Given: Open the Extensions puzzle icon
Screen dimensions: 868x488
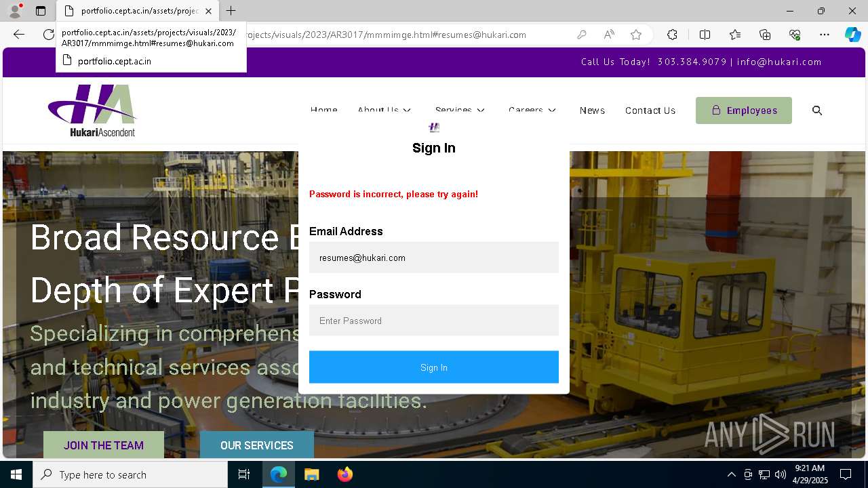Looking at the screenshot, I should (672, 35).
